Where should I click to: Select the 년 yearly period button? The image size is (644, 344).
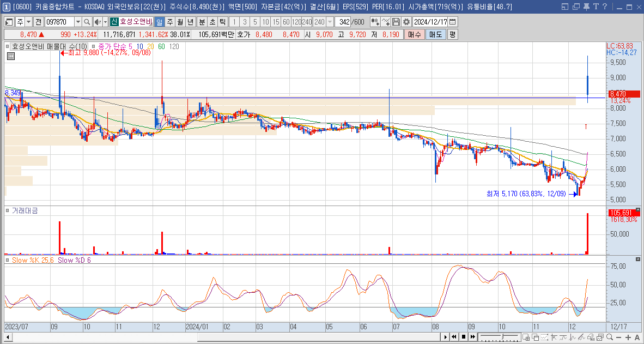tap(190, 22)
